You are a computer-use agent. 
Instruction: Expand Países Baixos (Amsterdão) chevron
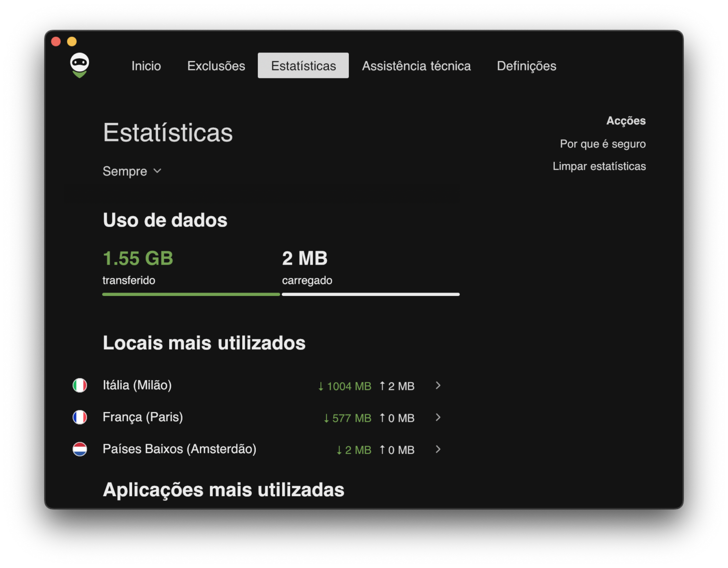(x=438, y=449)
